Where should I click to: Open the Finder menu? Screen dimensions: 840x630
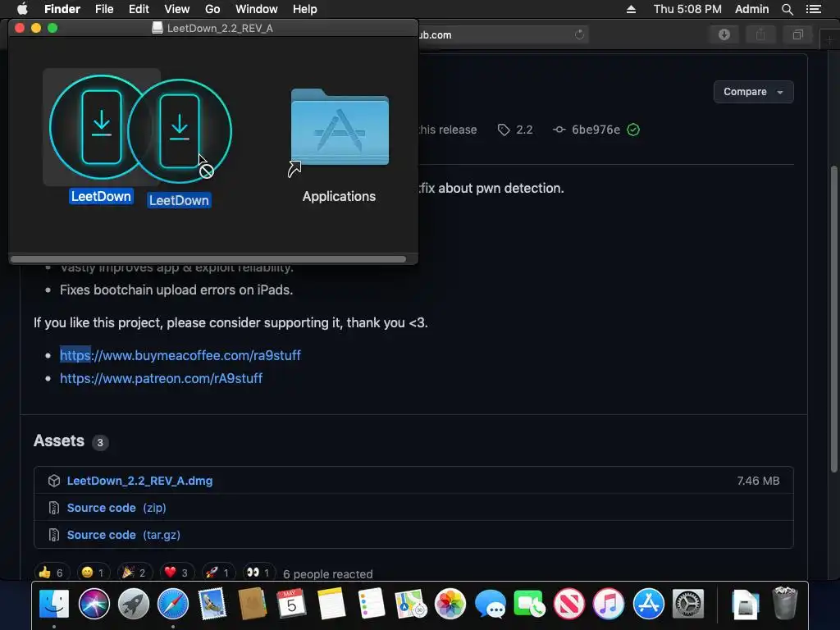tap(62, 9)
